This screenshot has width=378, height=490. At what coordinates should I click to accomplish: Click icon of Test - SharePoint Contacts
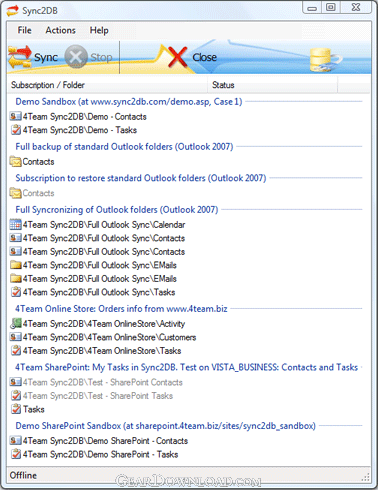(15, 382)
